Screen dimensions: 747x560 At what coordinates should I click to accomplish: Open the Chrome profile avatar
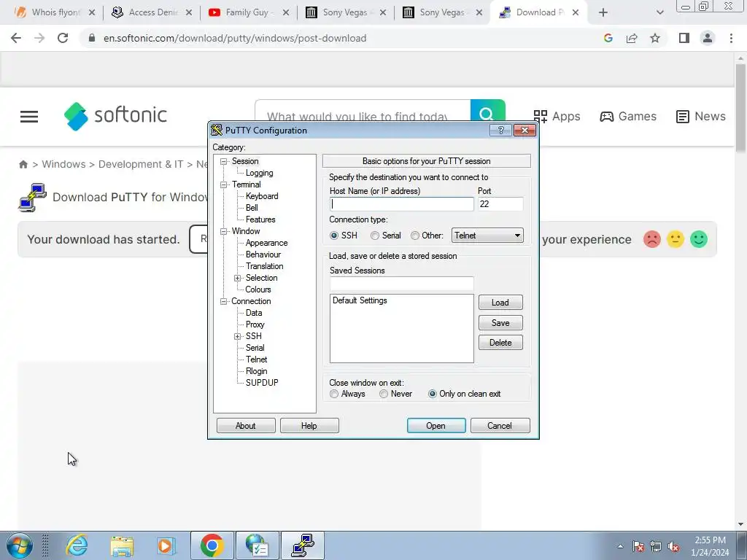pyautogui.click(x=708, y=38)
